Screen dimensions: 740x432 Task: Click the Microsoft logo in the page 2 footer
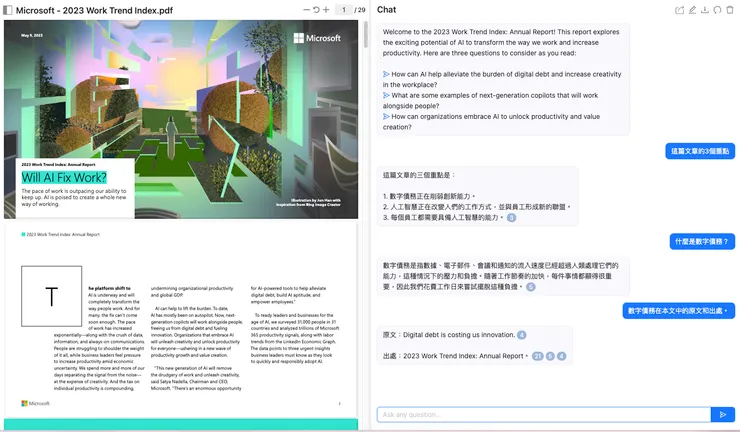[35, 403]
